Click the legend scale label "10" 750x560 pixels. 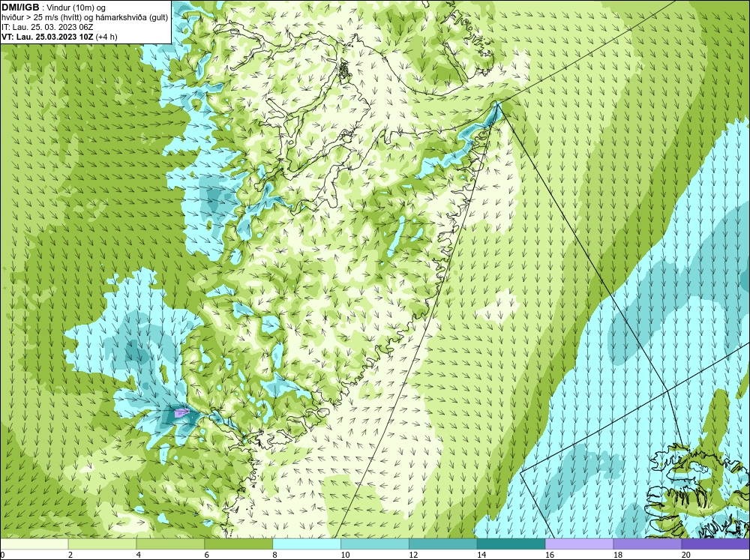tap(345, 555)
